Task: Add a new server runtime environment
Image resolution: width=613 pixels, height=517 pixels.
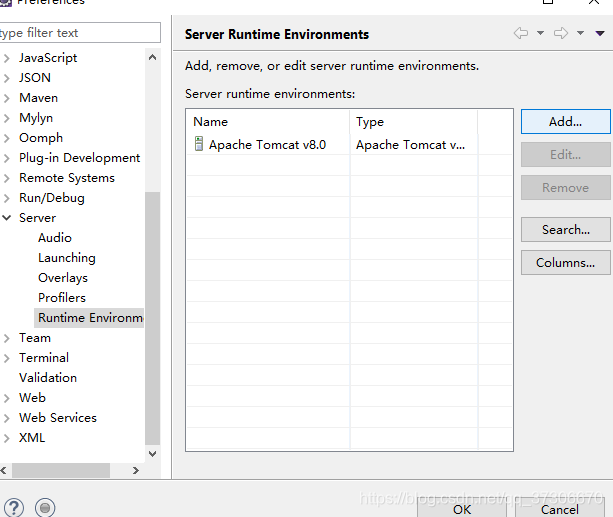Action: tap(565, 122)
